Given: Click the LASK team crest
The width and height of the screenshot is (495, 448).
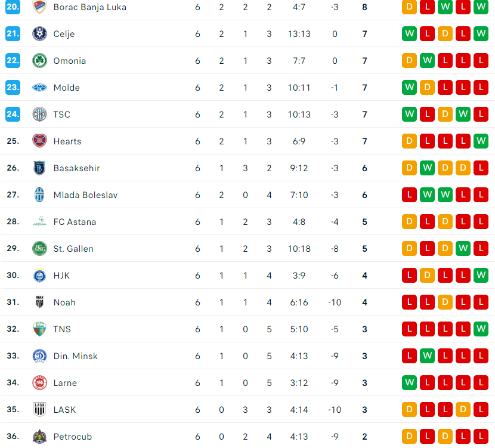Looking at the screenshot, I should coord(39,410).
